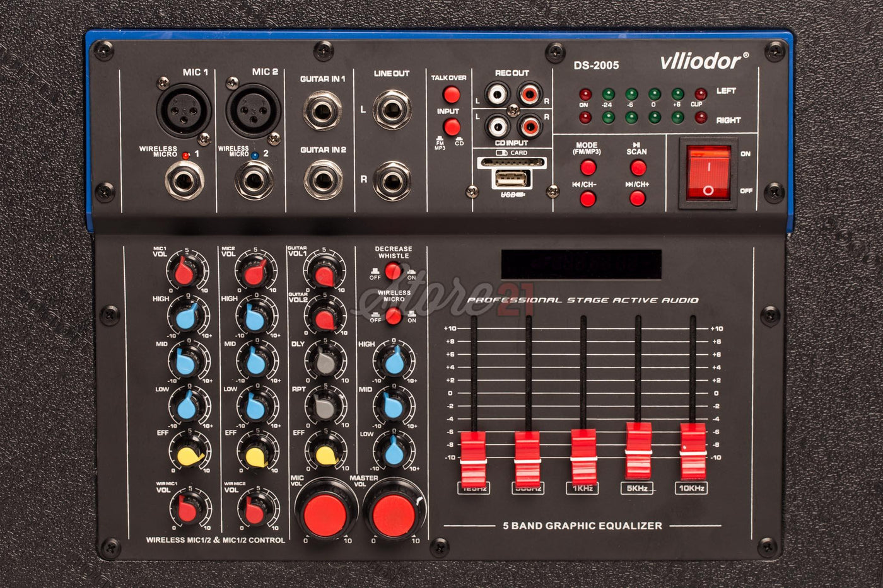Toggle the WIRELESS MICRO on/off switch
This screenshot has height=588, width=883.
pyautogui.click(x=393, y=316)
